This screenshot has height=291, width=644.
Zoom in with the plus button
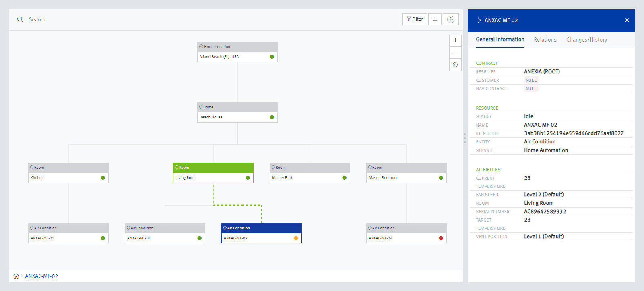pyautogui.click(x=455, y=40)
